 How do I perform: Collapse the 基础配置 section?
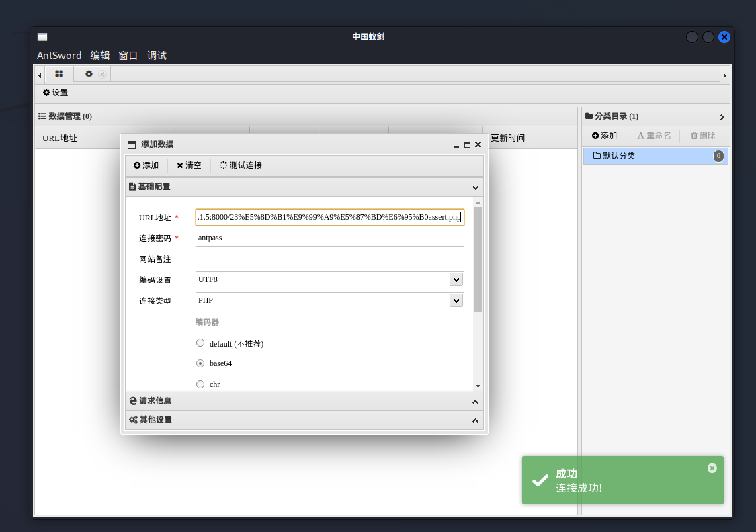pyautogui.click(x=475, y=187)
